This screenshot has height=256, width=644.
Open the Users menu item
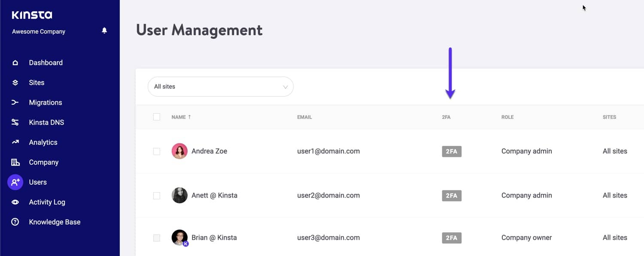point(38,182)
